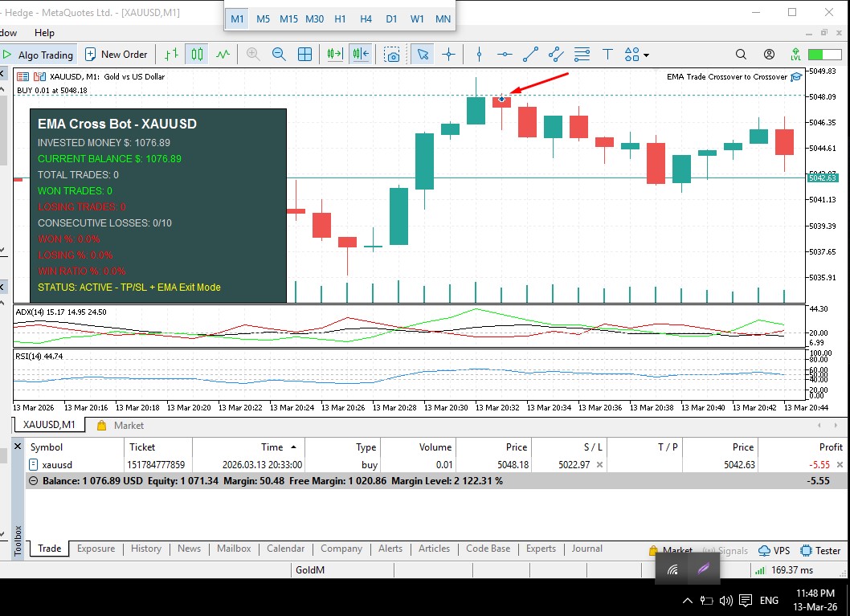Screen dimensions: 850x616
Task: Open the New Order dialog
Action: [x=116, y=55]
